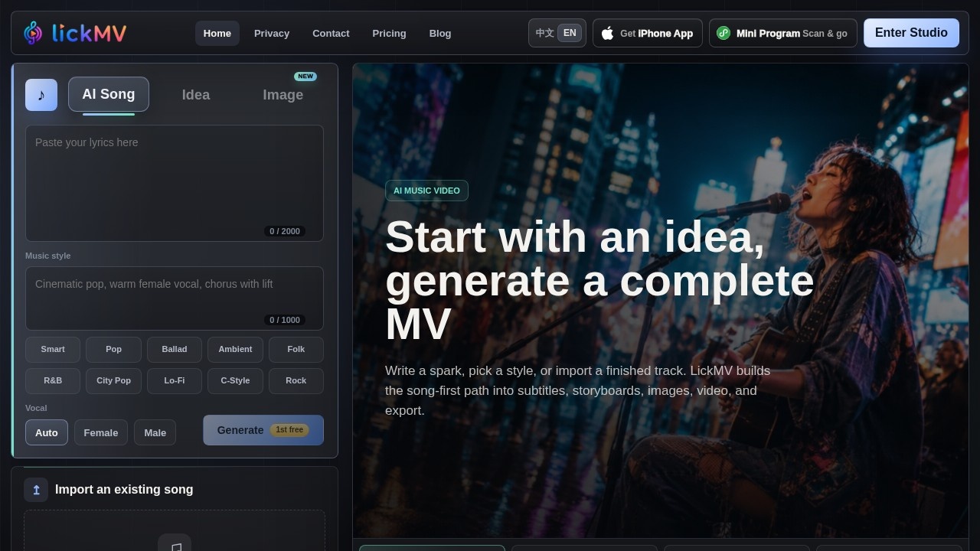Click the Music style input field
The width and height of the screenshot is (980, 551).
pyautogui.click(x=175, y=298)
